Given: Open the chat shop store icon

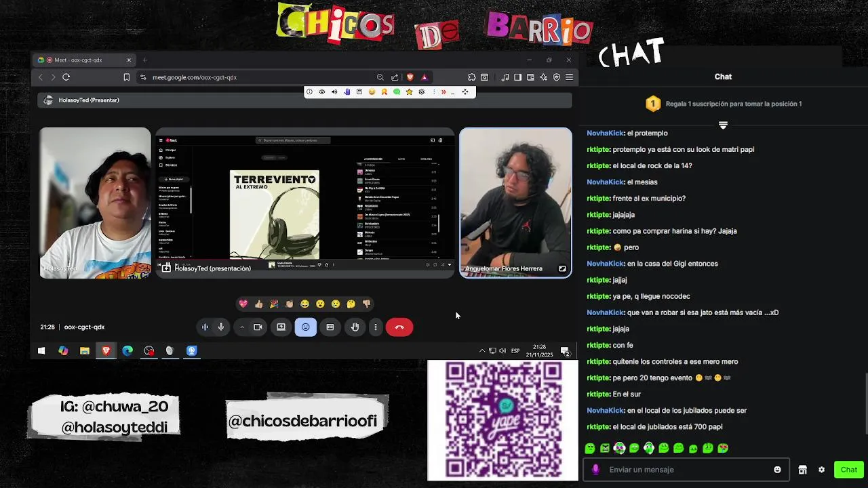Looking at the screenshot, I should 802,470.
